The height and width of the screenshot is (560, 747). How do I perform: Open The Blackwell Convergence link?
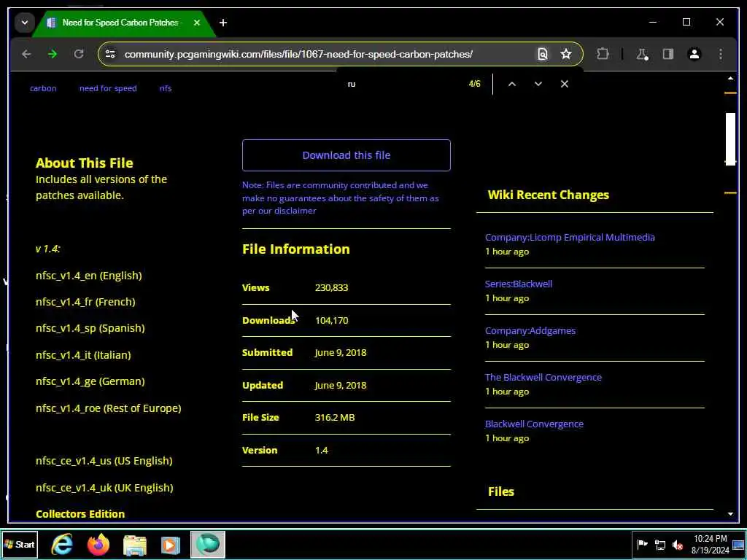tap(543, 377)
